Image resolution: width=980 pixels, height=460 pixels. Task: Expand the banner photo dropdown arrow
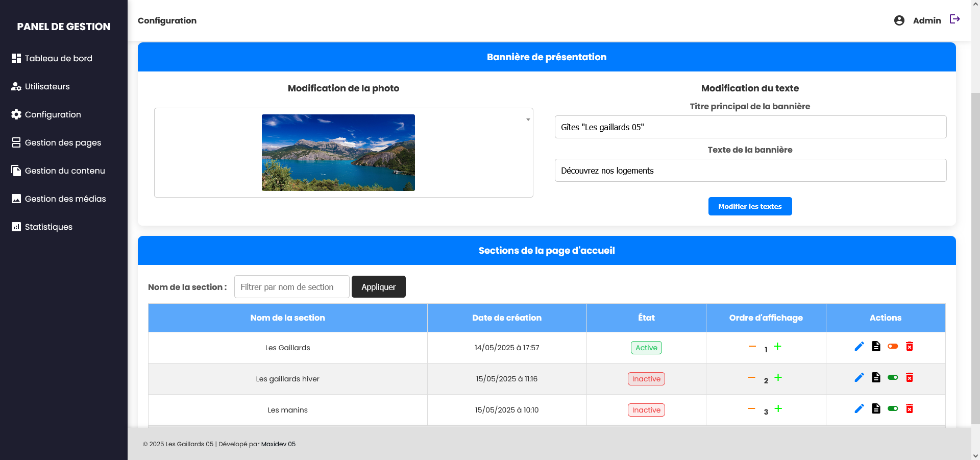528,119
